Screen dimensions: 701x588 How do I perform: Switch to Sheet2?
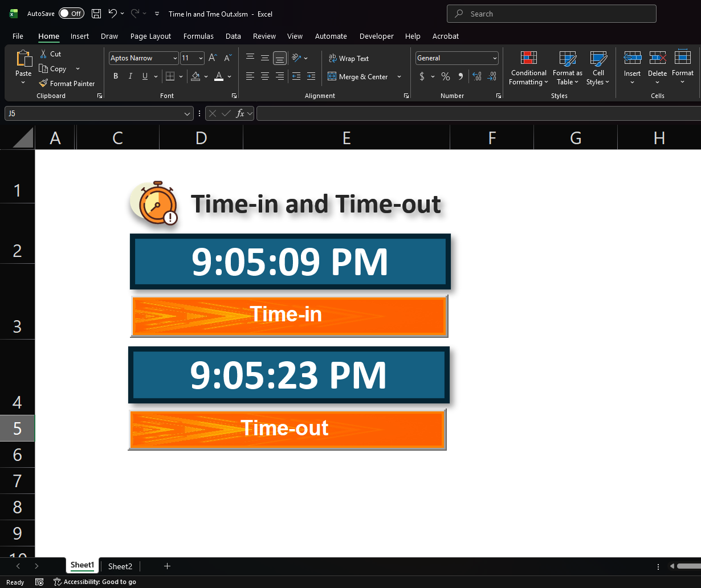click(120, 566)
